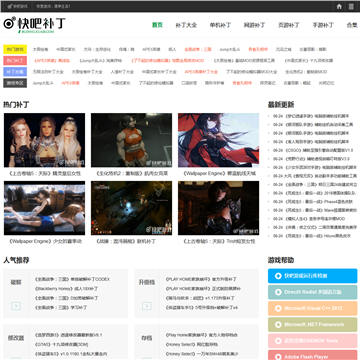Click the download icon on Adobe Flash Player
The width and height of the screenshot is (360, 360).
click(x=278, y=357)
